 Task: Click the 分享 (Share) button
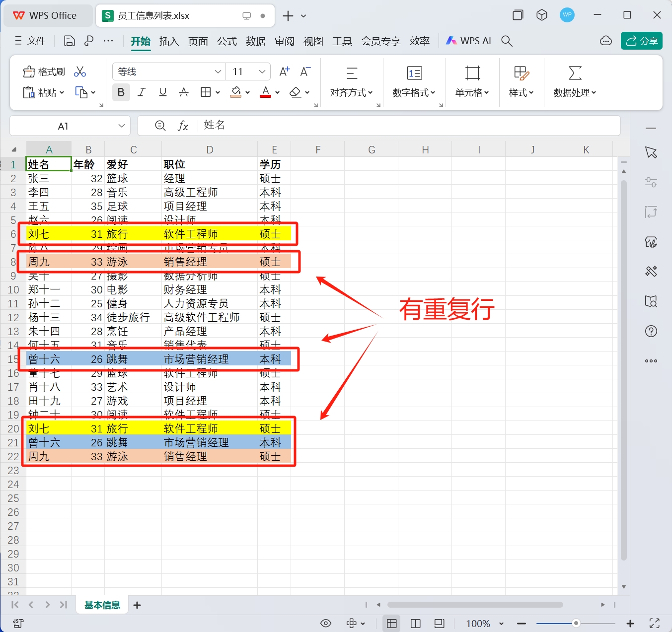coord(642,41)
